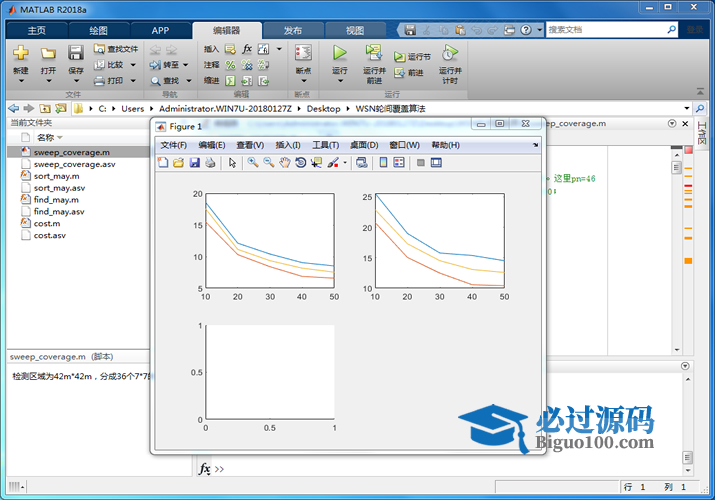Click the Open (打开) folder icon
This screenshot has height=500, width=715.
(x=48, y=53)
